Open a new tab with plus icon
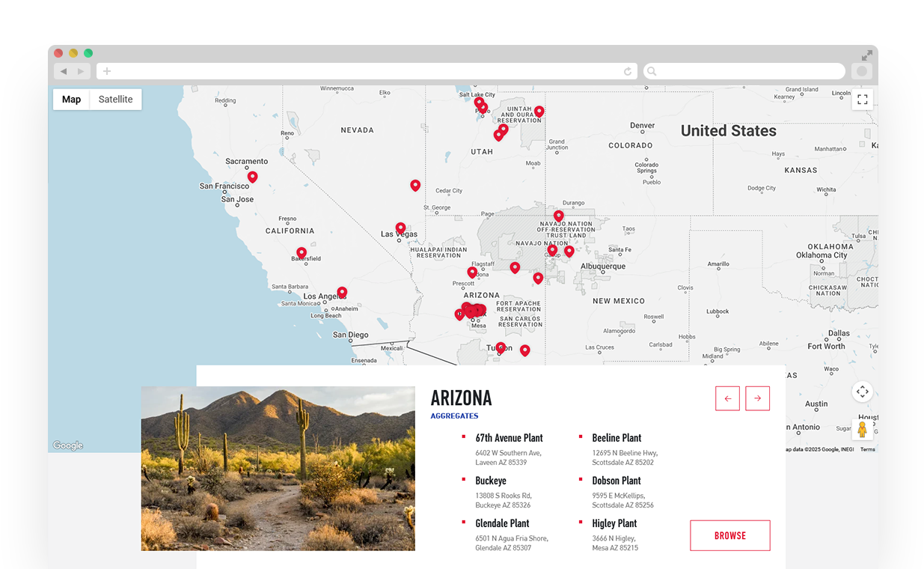Screen dimensions: 924x569 pos(107,71)
